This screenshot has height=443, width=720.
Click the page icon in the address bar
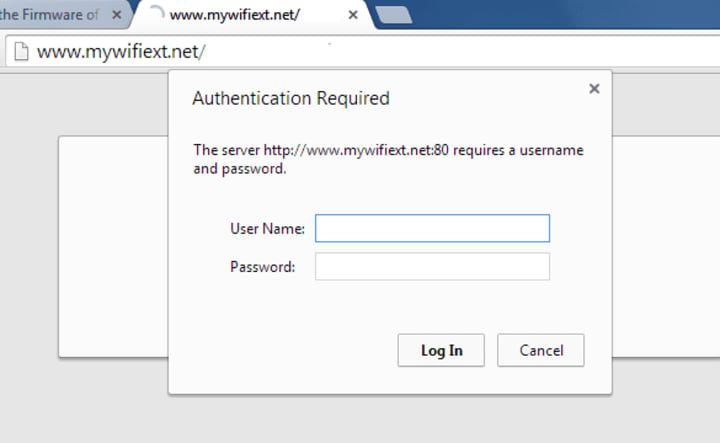[20, 52]
